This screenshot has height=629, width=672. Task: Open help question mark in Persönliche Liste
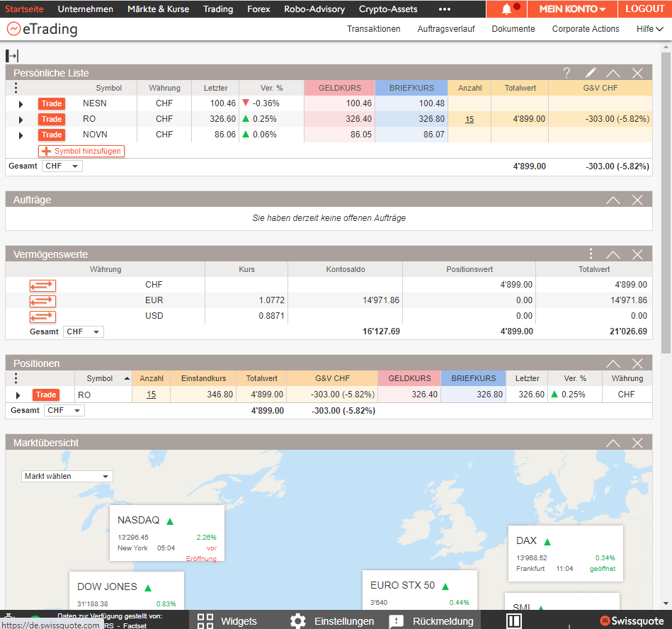point(566,73)
